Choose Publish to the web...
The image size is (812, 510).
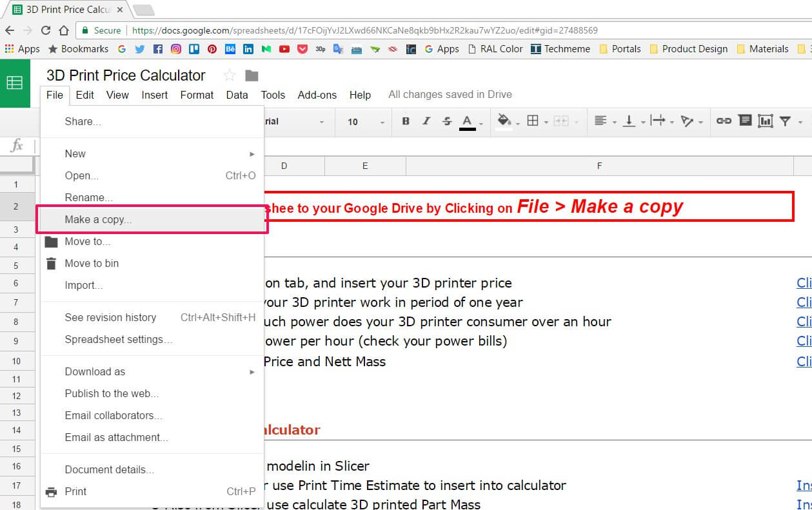point(152,394)
